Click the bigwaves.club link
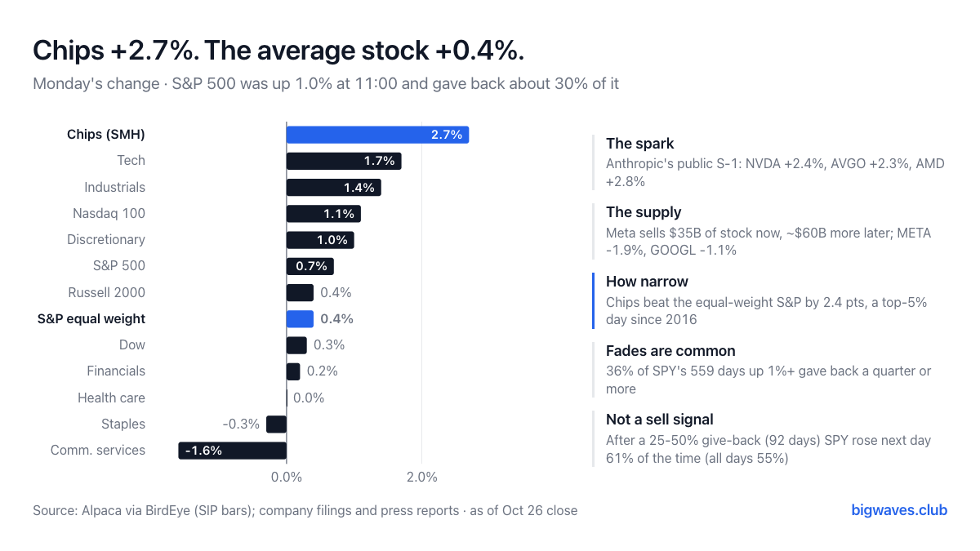980x551 pixels. [x=899, y=510]
